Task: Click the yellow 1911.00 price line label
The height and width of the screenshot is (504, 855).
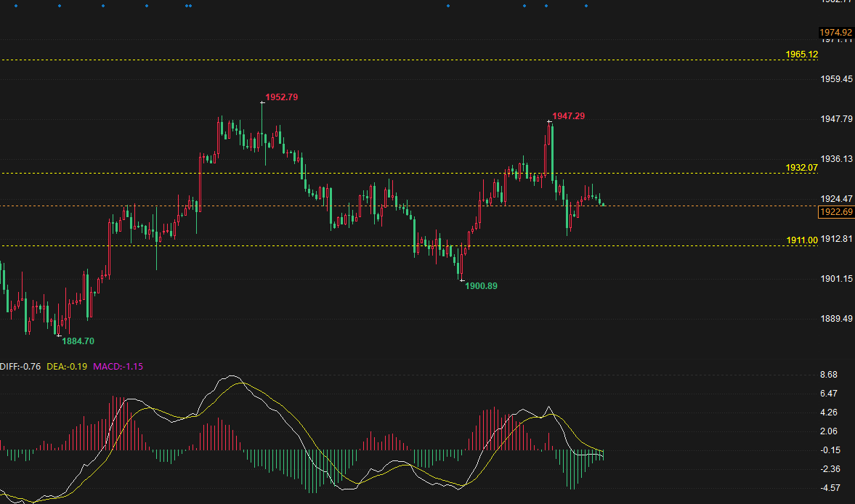Action: [x=801, y=240]
